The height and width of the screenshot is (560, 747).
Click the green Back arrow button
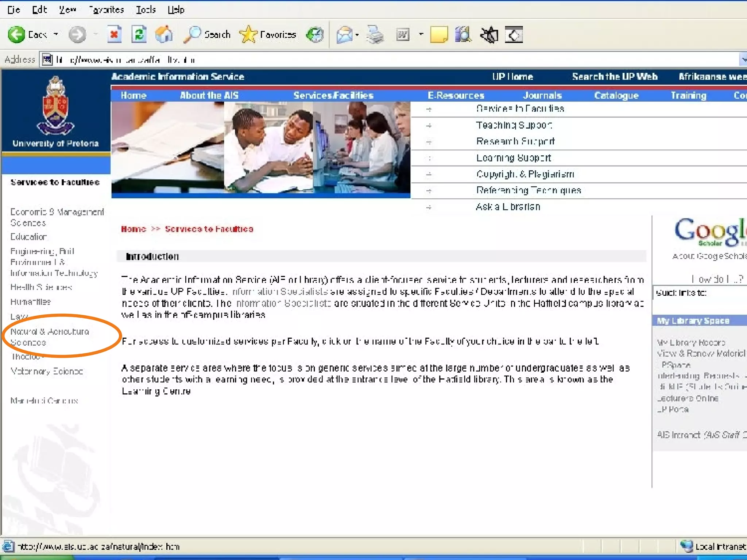[16, 35]
